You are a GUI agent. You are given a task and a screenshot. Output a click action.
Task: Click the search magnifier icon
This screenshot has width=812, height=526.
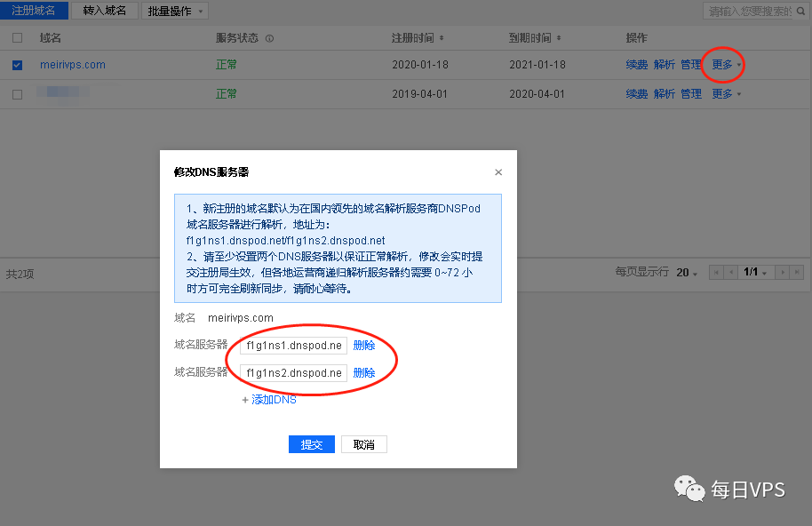[x=800, y=11]
